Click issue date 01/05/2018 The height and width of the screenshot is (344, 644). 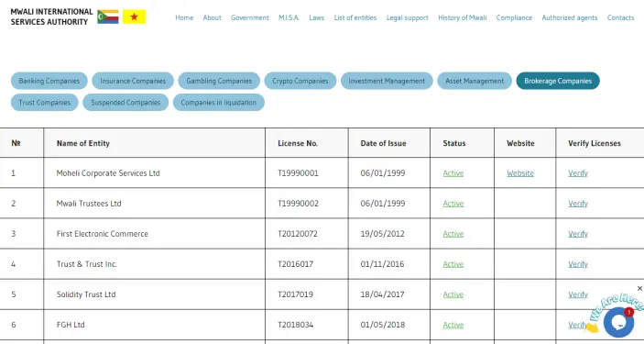coord(382,325)
